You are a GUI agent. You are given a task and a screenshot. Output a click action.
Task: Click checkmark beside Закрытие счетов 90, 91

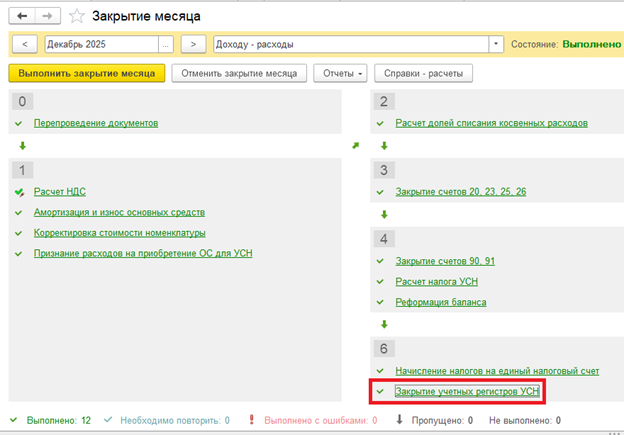[380, 261]
